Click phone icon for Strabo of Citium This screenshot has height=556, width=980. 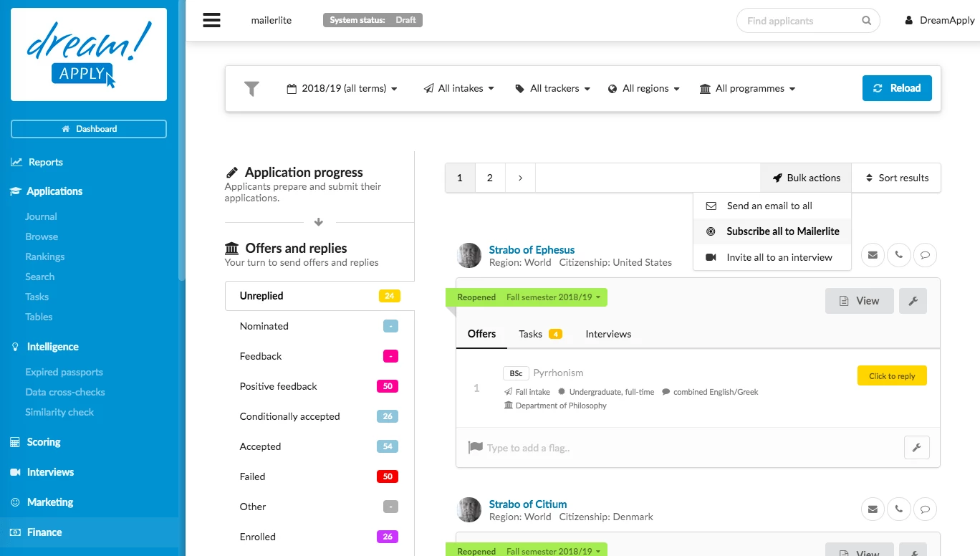point(898,509)
